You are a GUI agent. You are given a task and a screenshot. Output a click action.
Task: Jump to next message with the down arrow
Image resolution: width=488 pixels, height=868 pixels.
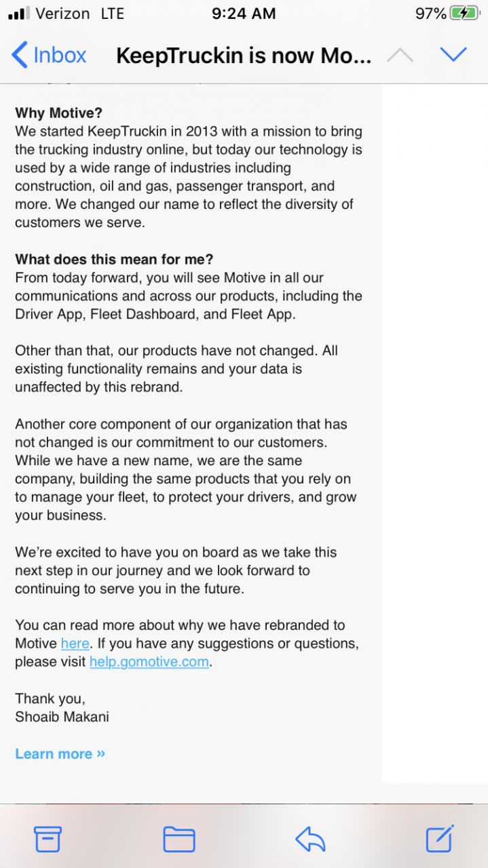click(453, 54)
